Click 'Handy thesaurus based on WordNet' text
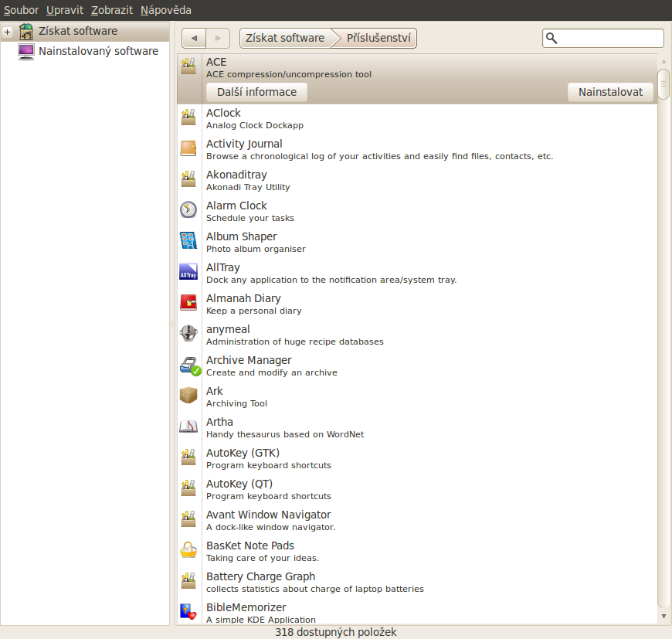Image resolution: width=672 pixels, height=639 pixels. (x=285, y=434)
